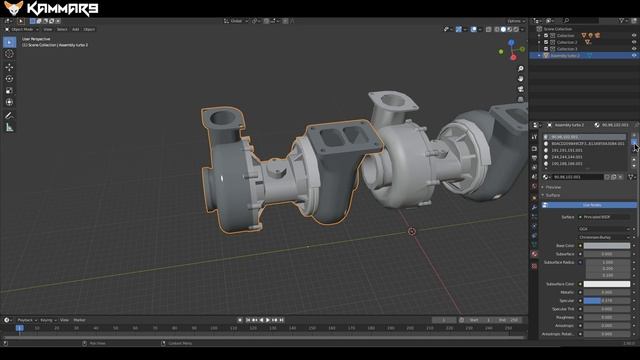Uncheck the Collection exclude checkbox

[x=546, y=36]
